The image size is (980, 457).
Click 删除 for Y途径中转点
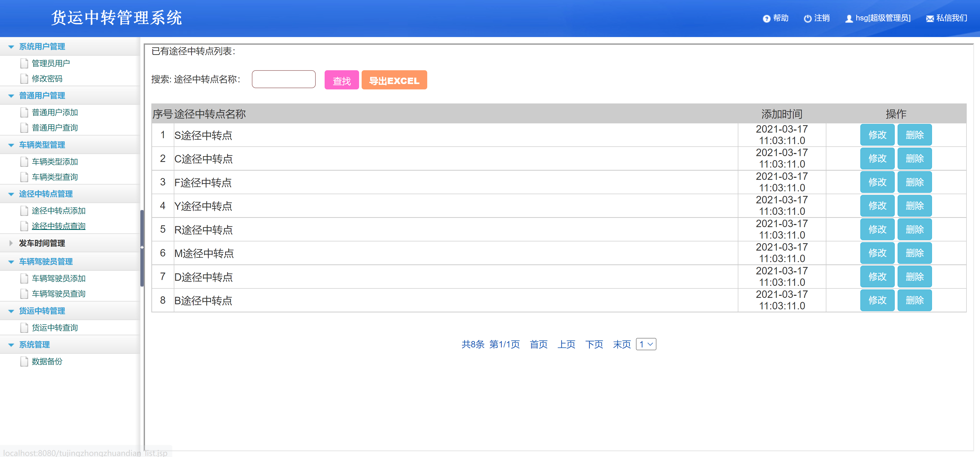point(914,206)
